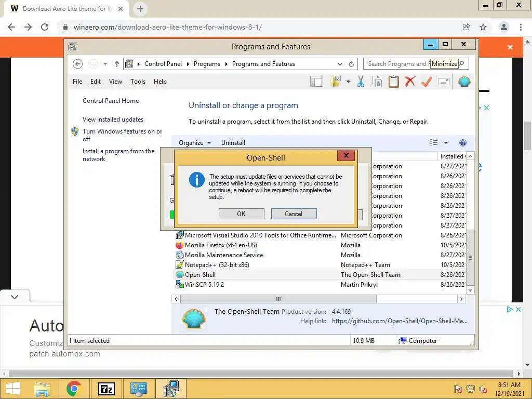Click the program list scroll up arrow
This screenshot has height=399, width=532.
tap(470, 156)
